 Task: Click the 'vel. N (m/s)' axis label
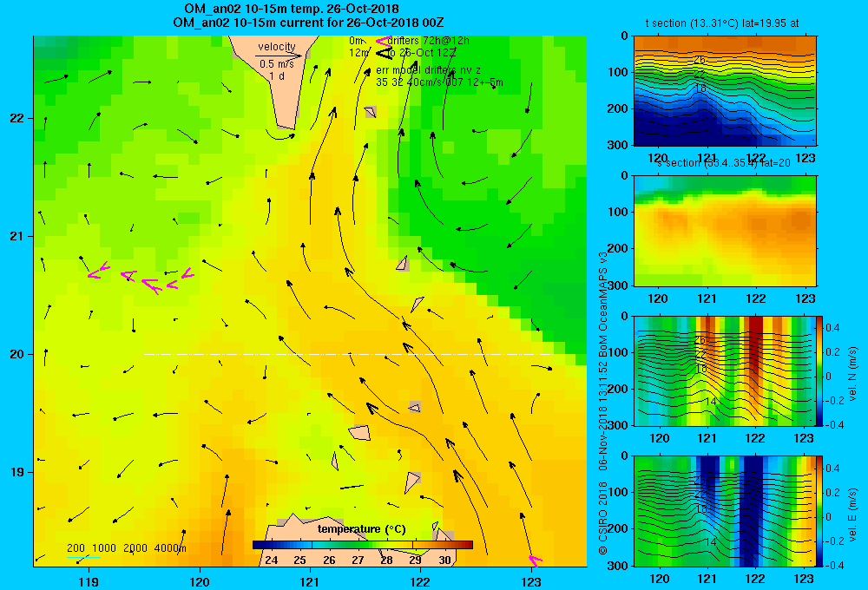coord(853,374)
